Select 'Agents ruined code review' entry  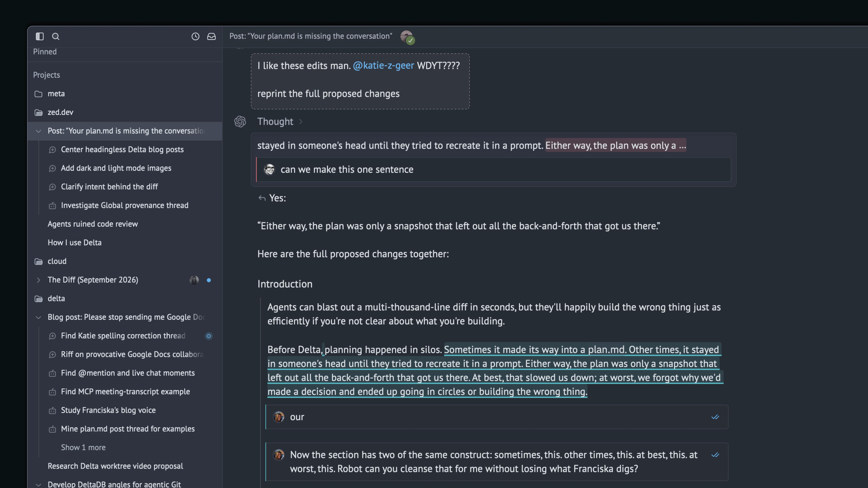pyautogui.click(x=93, y=224)
